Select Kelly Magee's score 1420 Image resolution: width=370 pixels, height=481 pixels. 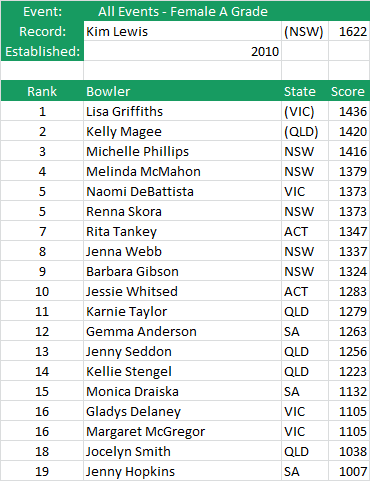click(x=349, y=131)
